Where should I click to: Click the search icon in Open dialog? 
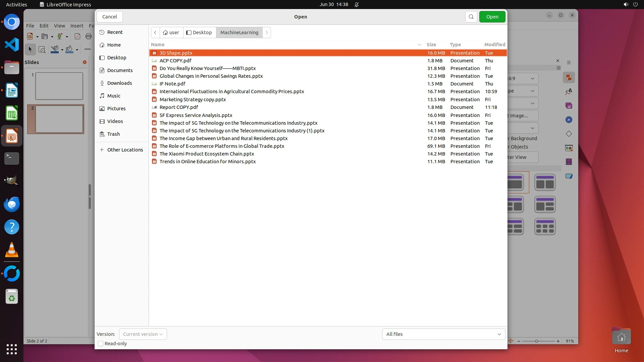coord(471,17)
